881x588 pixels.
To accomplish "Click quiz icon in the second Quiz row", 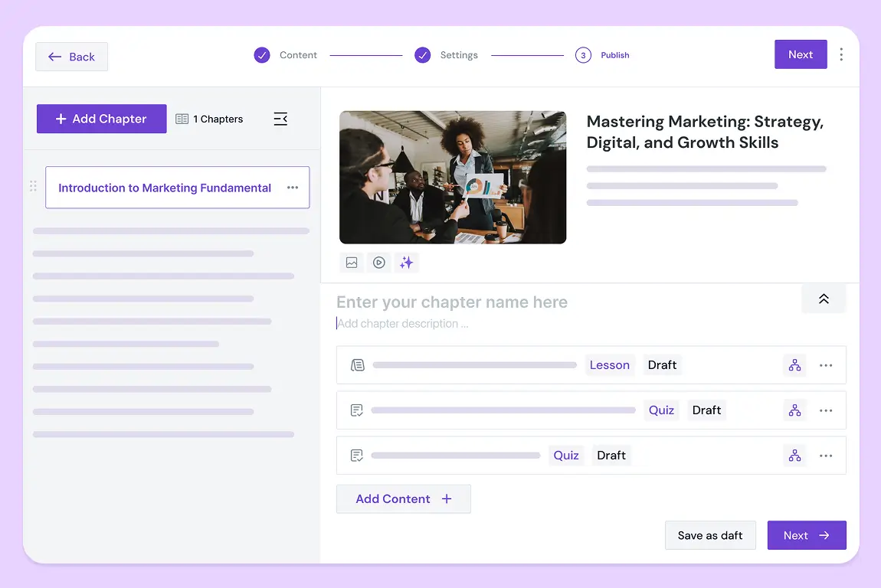I will click(357, 456).
